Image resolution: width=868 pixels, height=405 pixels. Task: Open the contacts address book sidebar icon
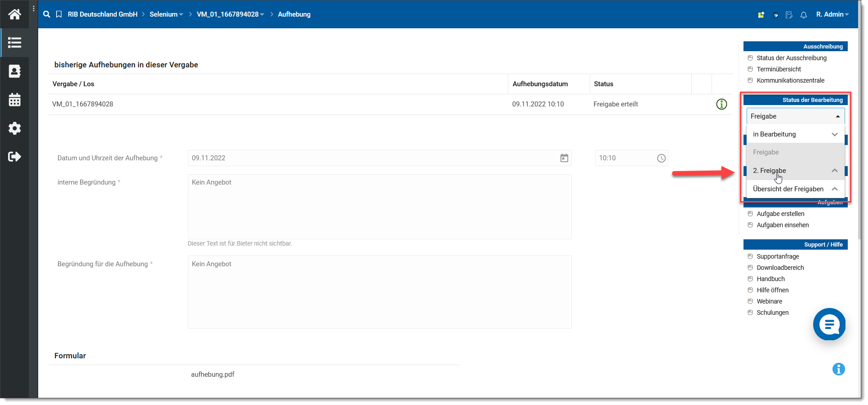tap(14, 71)
